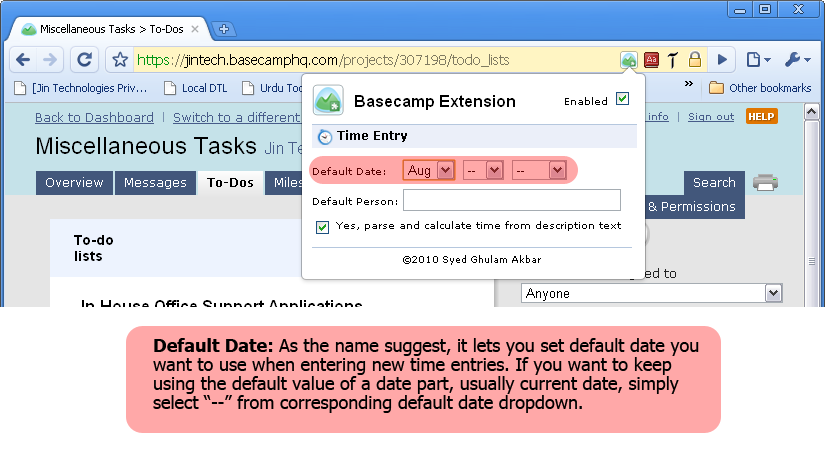This screenshot has height=450, width=825.
Task: Click the vertical scrollbar thumb
Action: tap(811, 261)
